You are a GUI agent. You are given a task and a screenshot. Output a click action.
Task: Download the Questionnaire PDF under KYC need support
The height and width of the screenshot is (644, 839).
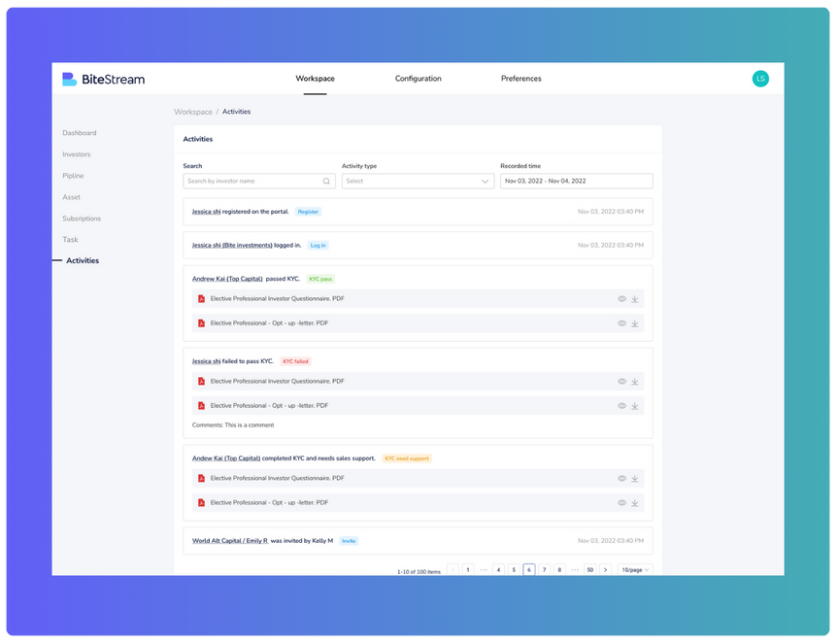(635, 479)
